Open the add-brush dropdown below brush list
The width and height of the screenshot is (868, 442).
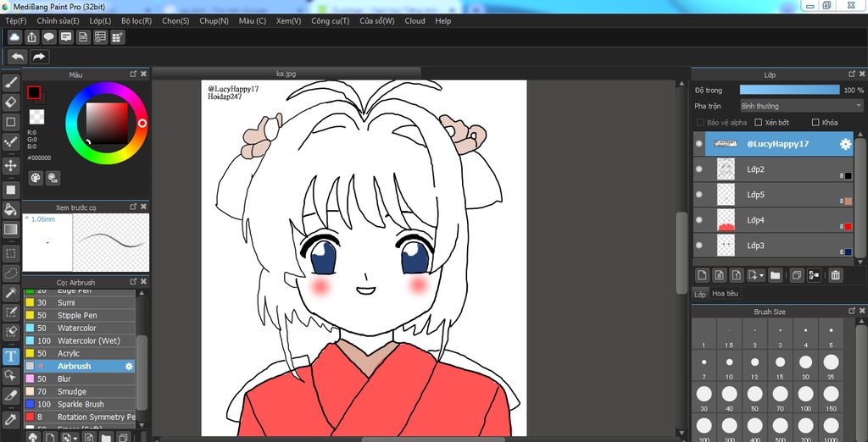75,438
